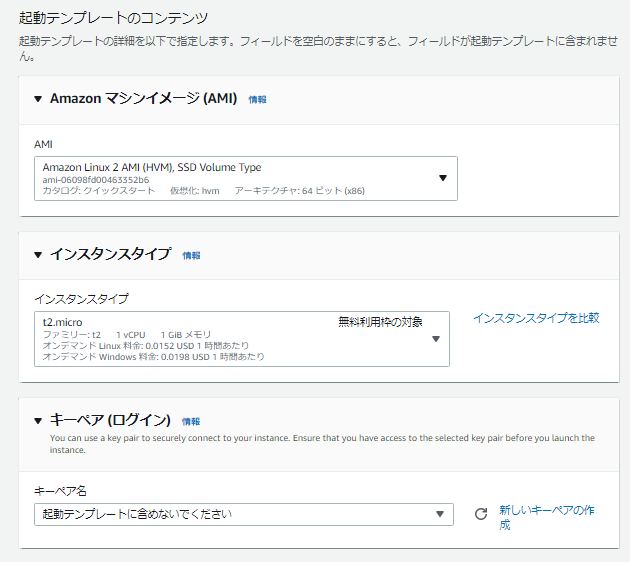
Task: Click the アーキテクチャ: 64 ビット (x86) text
Action: tap(300, 191)
